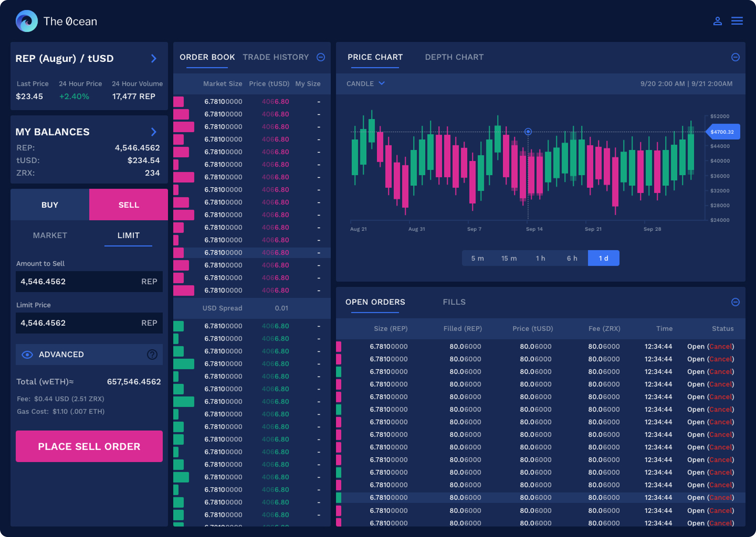Set chart interval to 6 h
The height and width of the screenshot is (537, 756).
tap(572, 258)
